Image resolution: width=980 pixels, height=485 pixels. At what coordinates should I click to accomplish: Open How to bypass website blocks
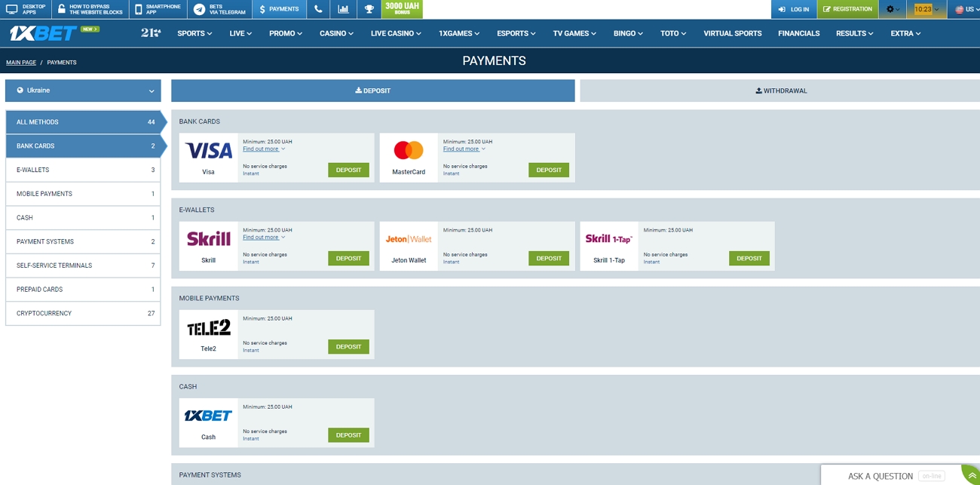click(x=90, y=9)
